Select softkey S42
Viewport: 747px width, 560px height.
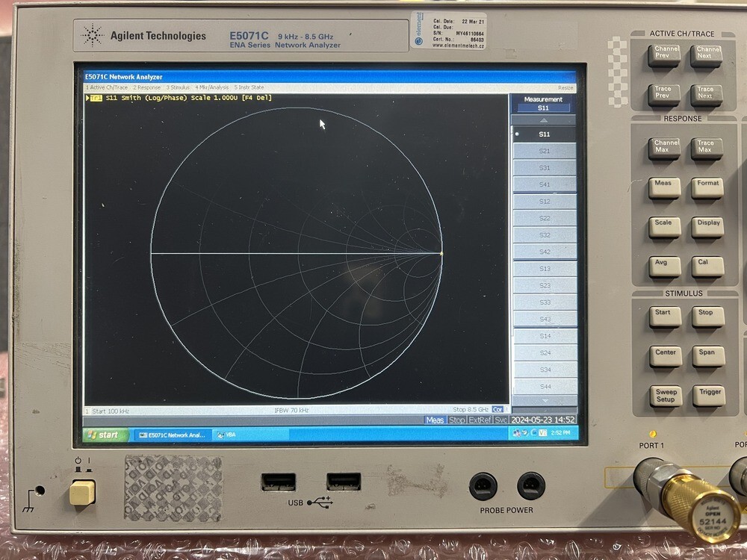545,252
